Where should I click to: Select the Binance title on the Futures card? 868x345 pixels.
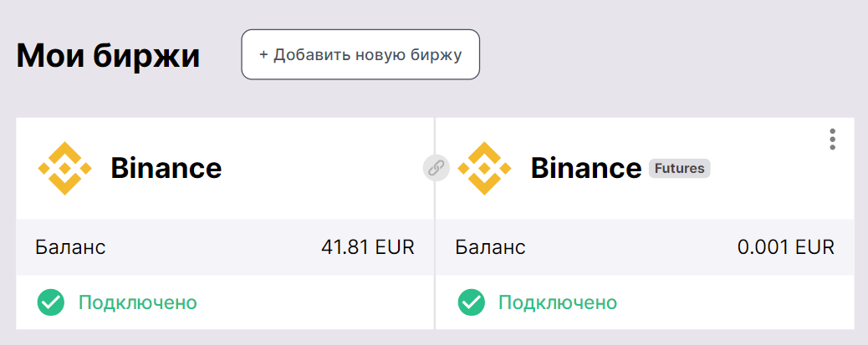click(585, 169)
